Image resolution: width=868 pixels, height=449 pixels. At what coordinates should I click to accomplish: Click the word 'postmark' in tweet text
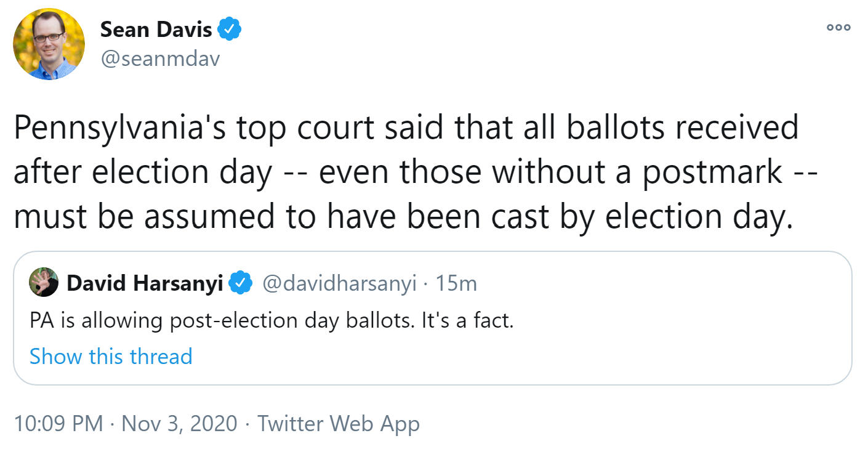[x=713, y=173]
